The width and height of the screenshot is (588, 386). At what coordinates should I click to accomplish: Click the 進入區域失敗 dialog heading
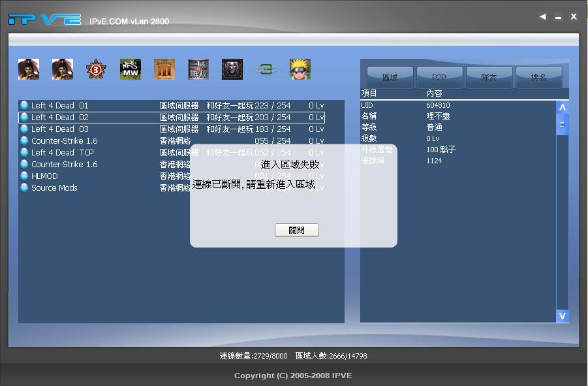(290, 165)
